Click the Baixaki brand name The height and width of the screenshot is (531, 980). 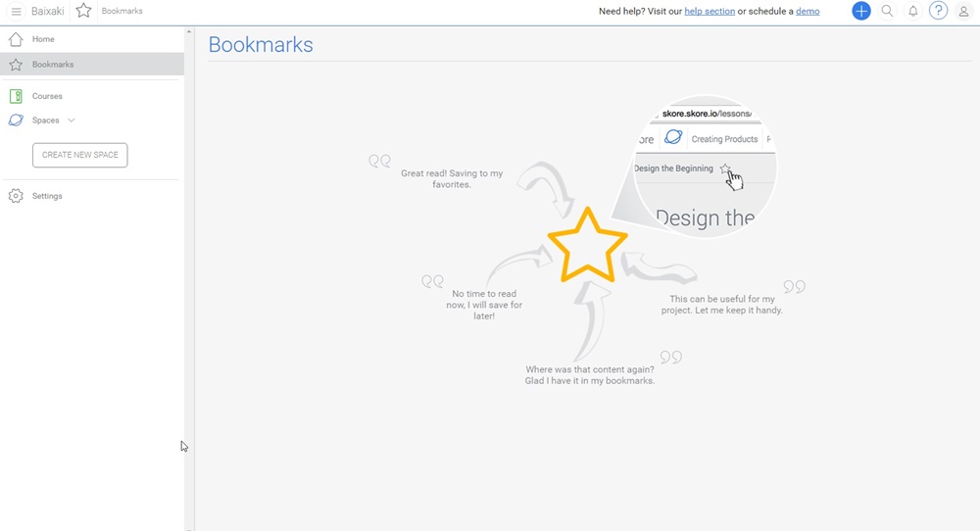pos(47,11)
